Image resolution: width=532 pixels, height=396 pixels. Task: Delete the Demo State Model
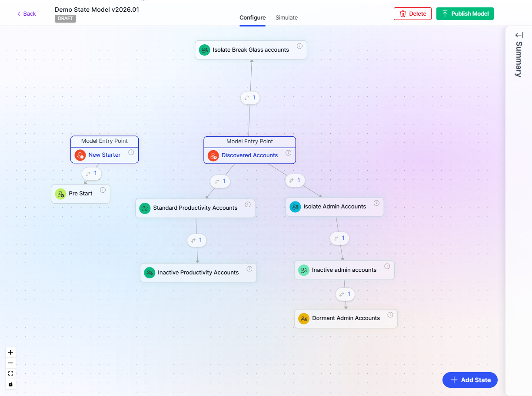(412, 13)
